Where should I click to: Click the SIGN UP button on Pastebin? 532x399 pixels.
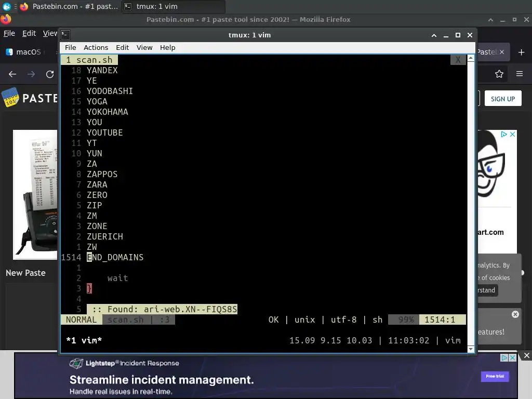[x=503, y=99]
